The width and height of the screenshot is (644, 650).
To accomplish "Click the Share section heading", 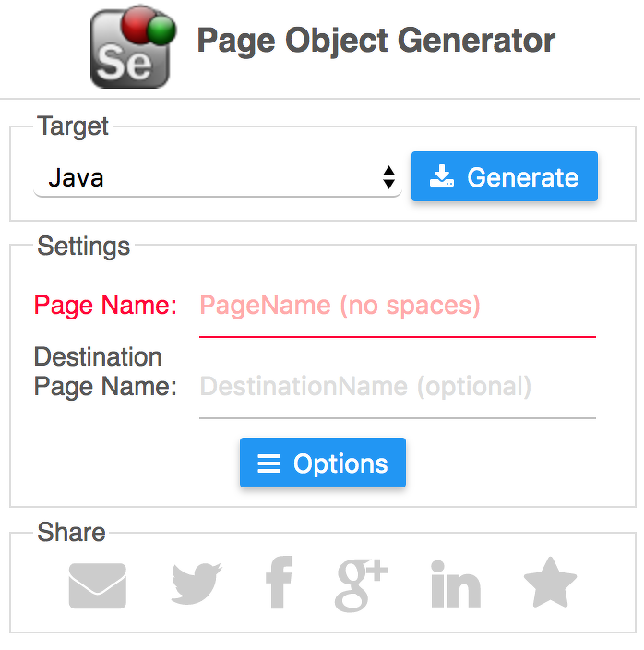I will pyautogui.click(x=71, y=533).
